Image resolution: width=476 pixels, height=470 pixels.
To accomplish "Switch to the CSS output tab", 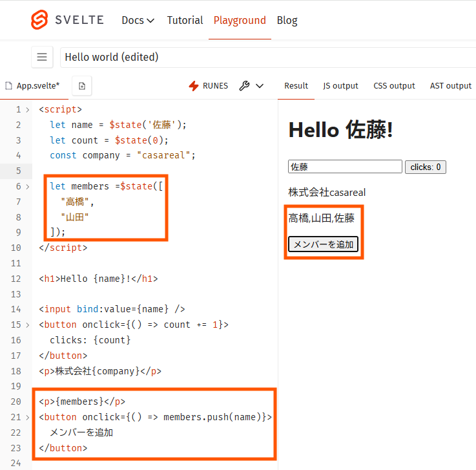I will [x=394, y=86].
